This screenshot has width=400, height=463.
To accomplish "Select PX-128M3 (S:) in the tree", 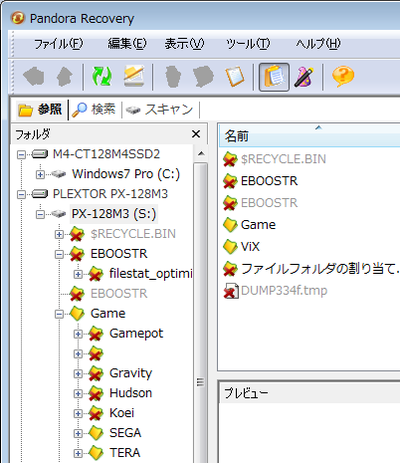I will (114, 214).
